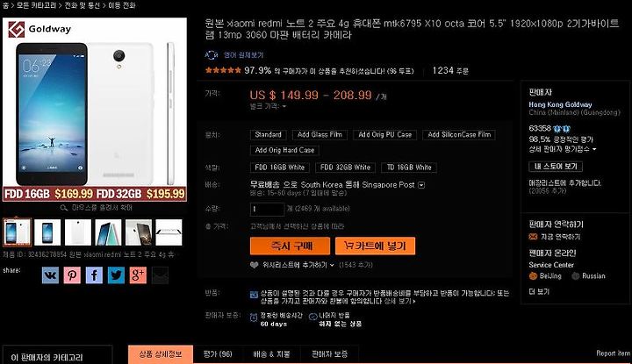Select the second phone thumbnail image
Screen dimensions: 632x364
click(x=47, y=232)
